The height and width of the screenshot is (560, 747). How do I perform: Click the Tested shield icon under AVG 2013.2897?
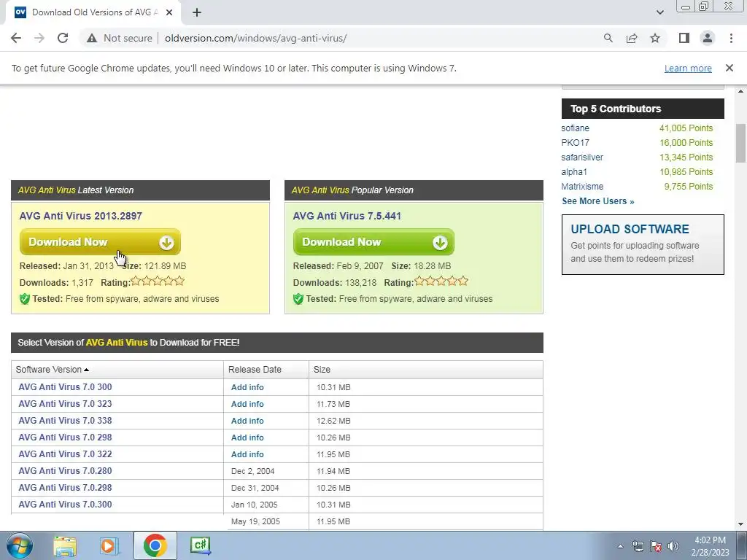(x=25, y=299)
